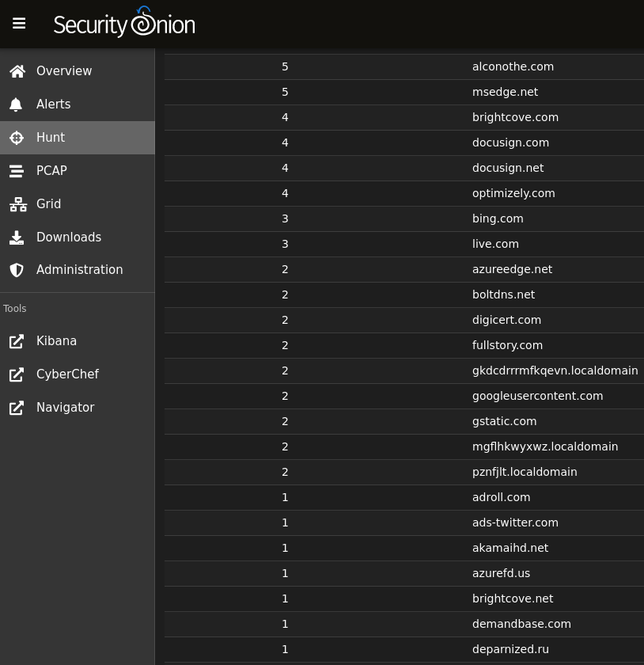644x665 pixels.
Task: Click the Administration shield icon
Action: click(17, 270)
